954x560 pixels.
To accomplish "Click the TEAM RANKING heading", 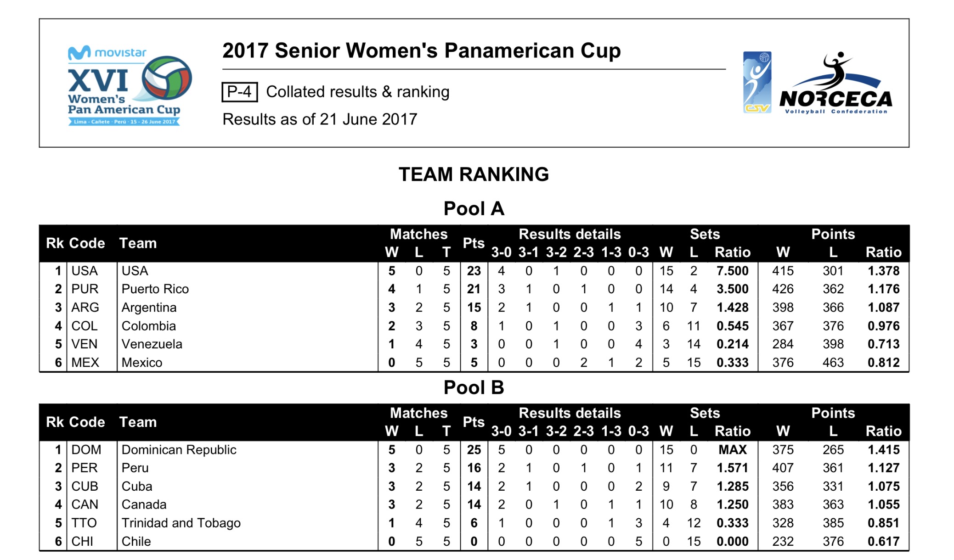I will [x=474, y=174].
